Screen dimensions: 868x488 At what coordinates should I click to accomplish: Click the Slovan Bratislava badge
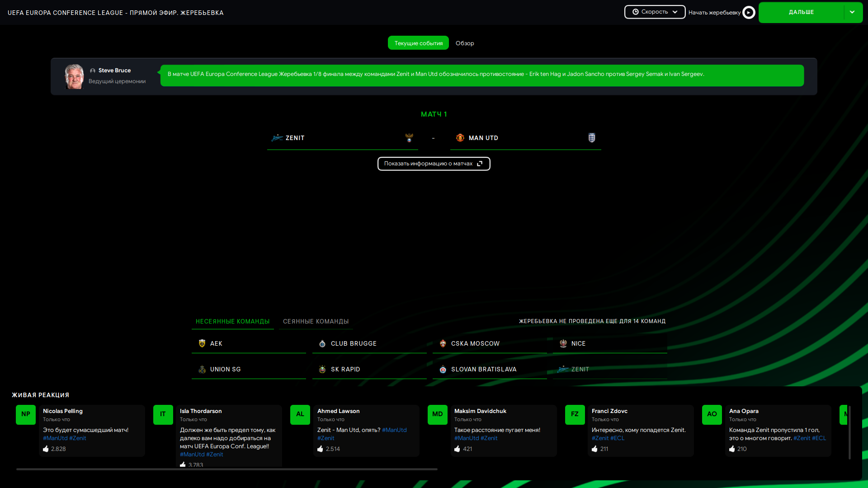point(443,369)
